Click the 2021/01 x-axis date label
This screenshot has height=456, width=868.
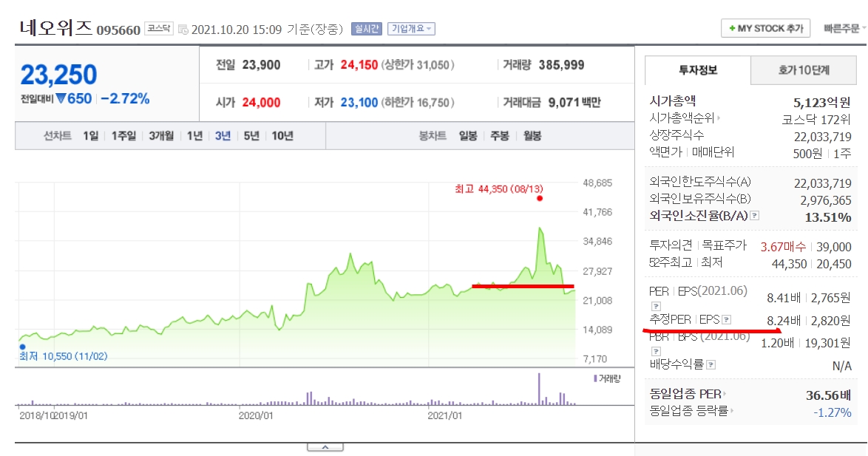(444, 415)
